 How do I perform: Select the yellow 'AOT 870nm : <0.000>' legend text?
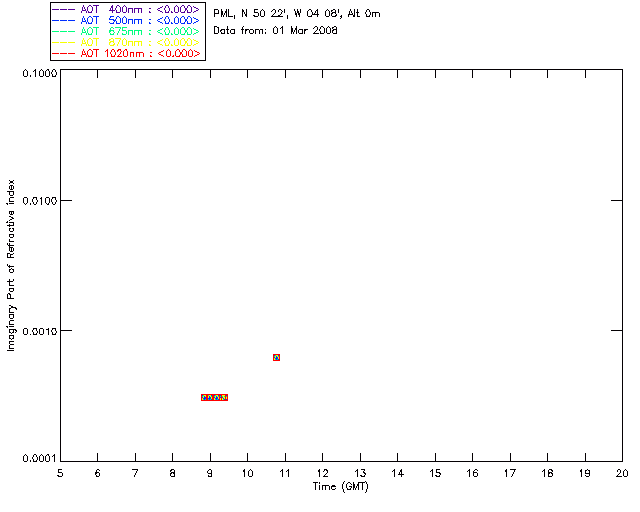140,42
